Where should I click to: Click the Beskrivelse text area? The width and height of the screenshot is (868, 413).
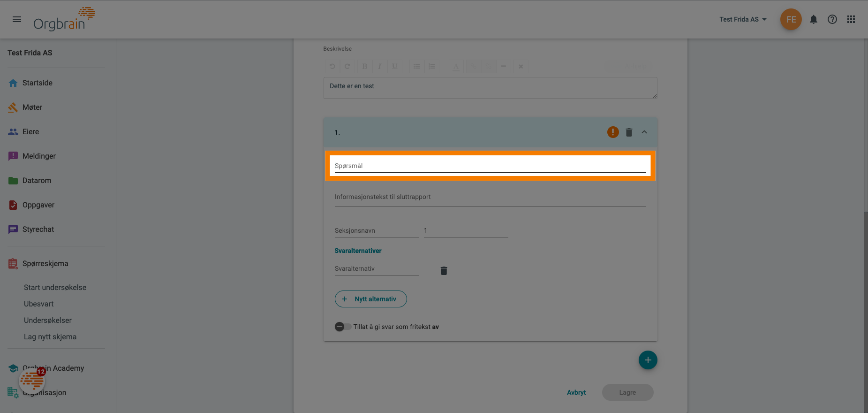[490, 88]
